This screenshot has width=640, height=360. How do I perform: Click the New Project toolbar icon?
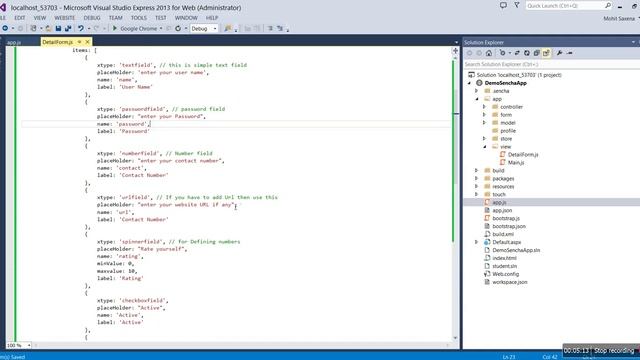[33, 28]
